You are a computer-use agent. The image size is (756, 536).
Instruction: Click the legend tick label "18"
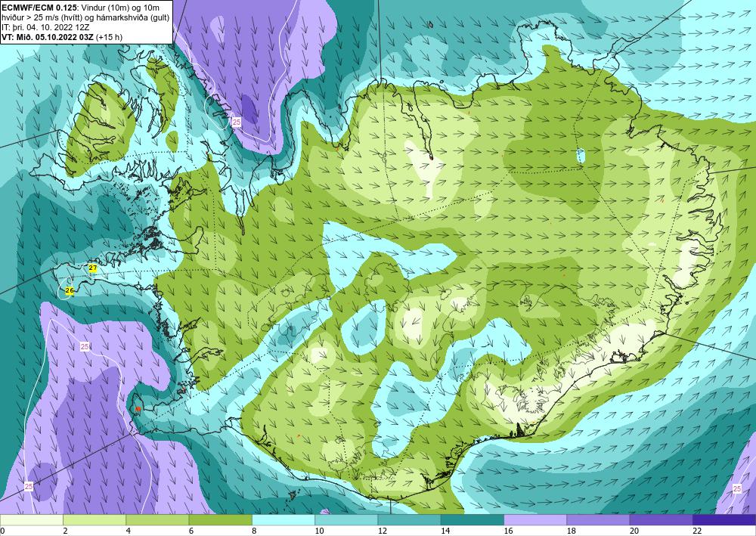click(x=570, y=531)
